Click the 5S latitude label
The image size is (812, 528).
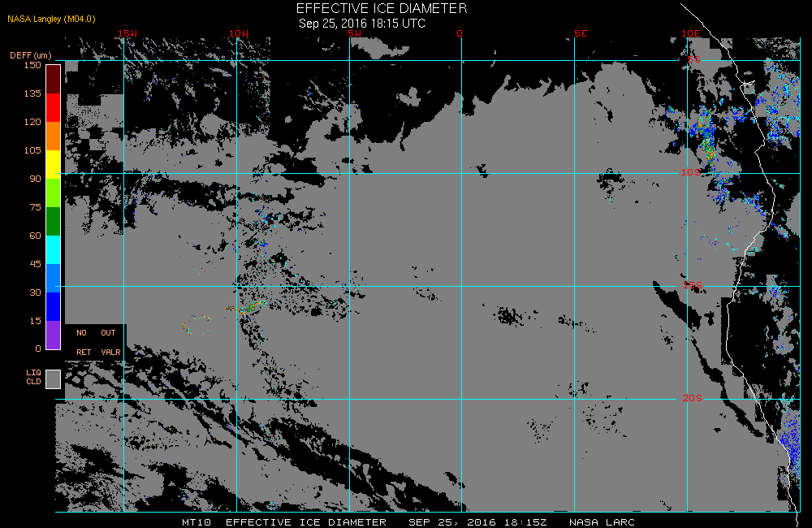(x=694, y=59)
